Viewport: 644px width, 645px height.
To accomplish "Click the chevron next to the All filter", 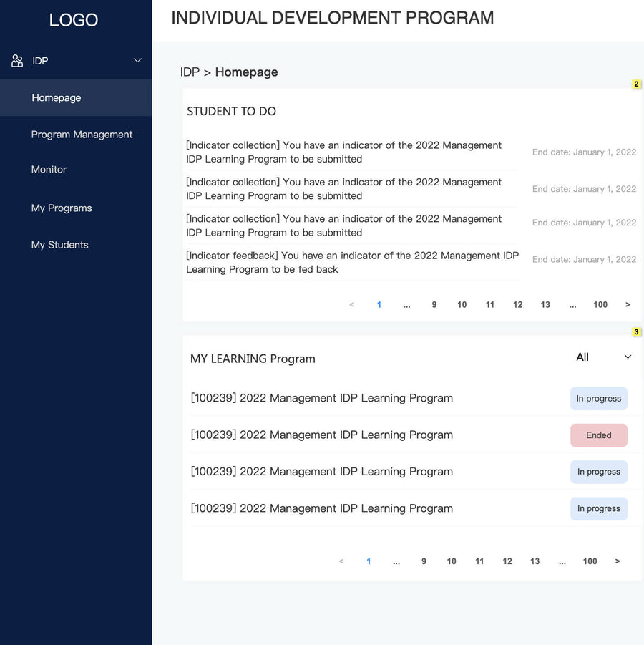I will coord(628,357).
